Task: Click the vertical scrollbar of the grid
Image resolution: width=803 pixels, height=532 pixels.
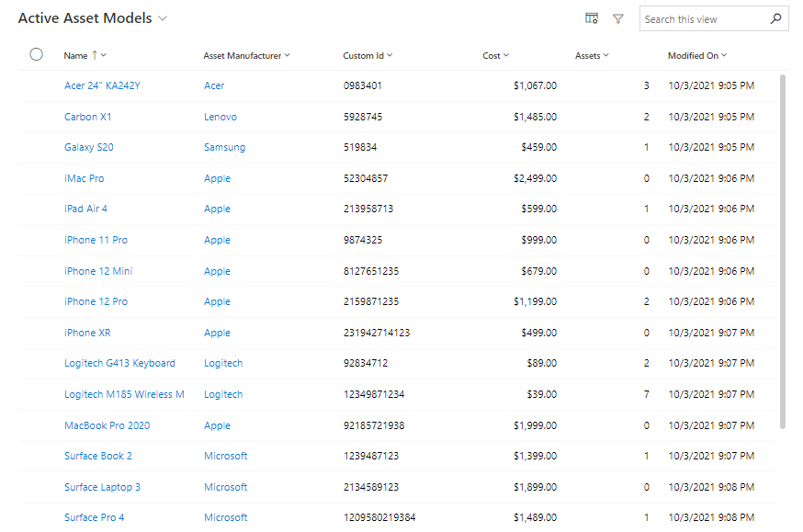Action: point(783,250)
